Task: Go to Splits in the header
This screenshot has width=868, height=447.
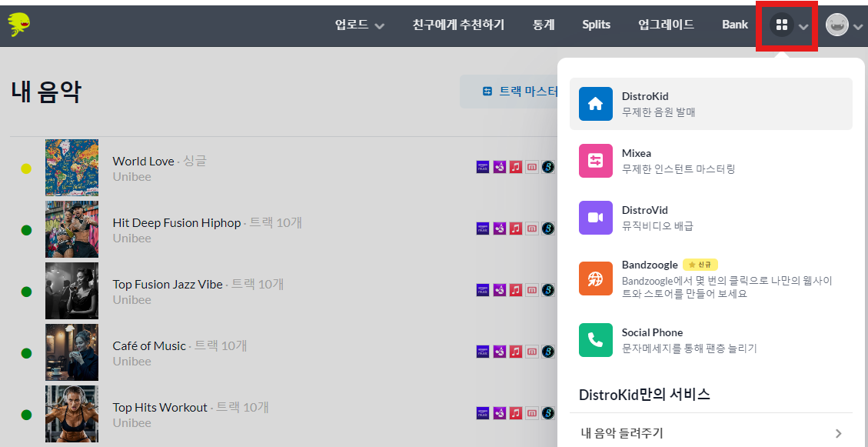Action: pyautogui.click(x=596, y=25)
